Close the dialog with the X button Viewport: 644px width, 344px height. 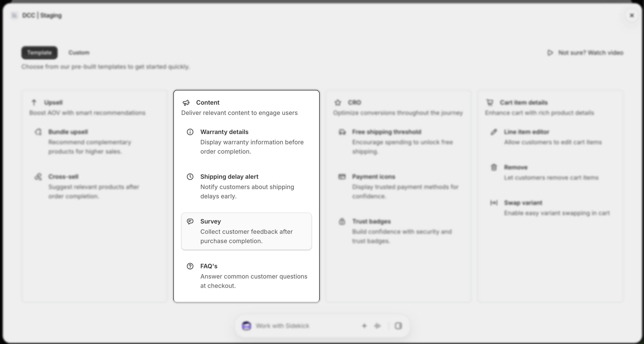click(632, 16)
